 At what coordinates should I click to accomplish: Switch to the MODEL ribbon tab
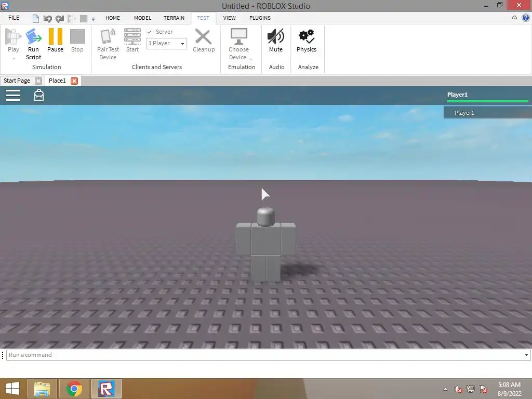coord(142,18)
